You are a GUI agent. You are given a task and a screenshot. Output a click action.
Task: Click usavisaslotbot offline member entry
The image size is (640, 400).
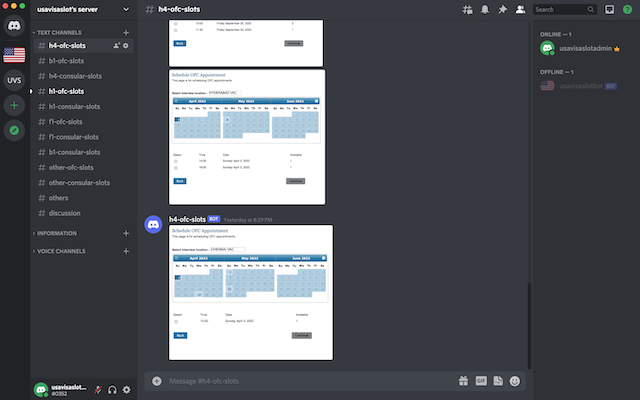pos(579,86)
